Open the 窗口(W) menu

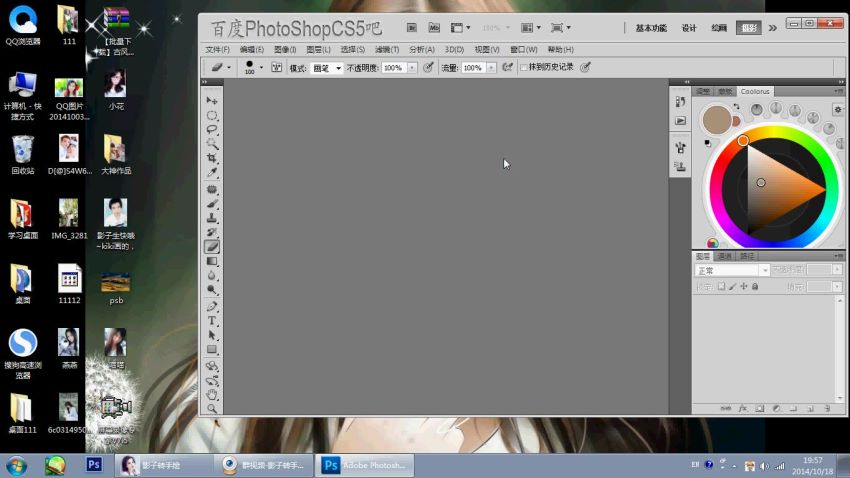[524, 49]
